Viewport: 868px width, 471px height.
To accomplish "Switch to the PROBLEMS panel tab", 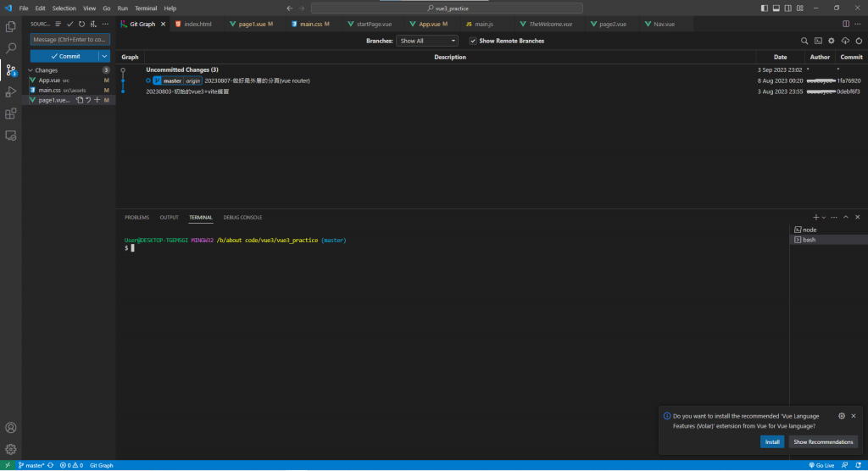I will pyautogui.click(x=136, y=218).
